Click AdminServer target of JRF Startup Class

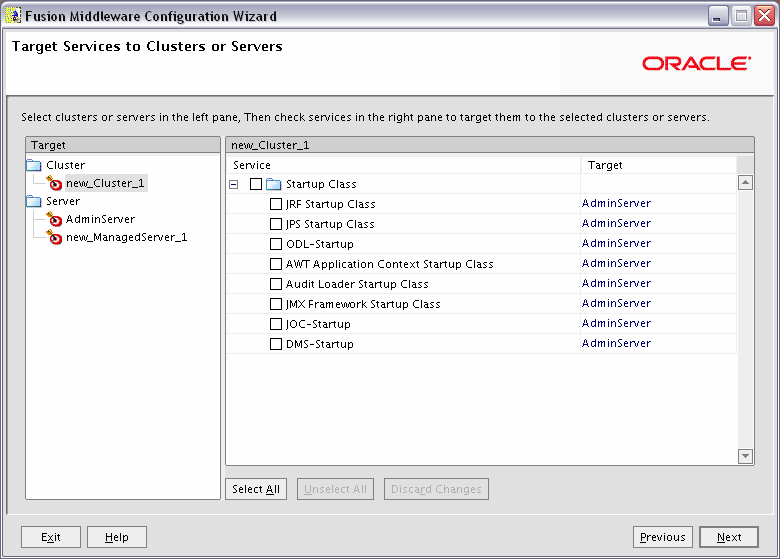click(616, 203)
